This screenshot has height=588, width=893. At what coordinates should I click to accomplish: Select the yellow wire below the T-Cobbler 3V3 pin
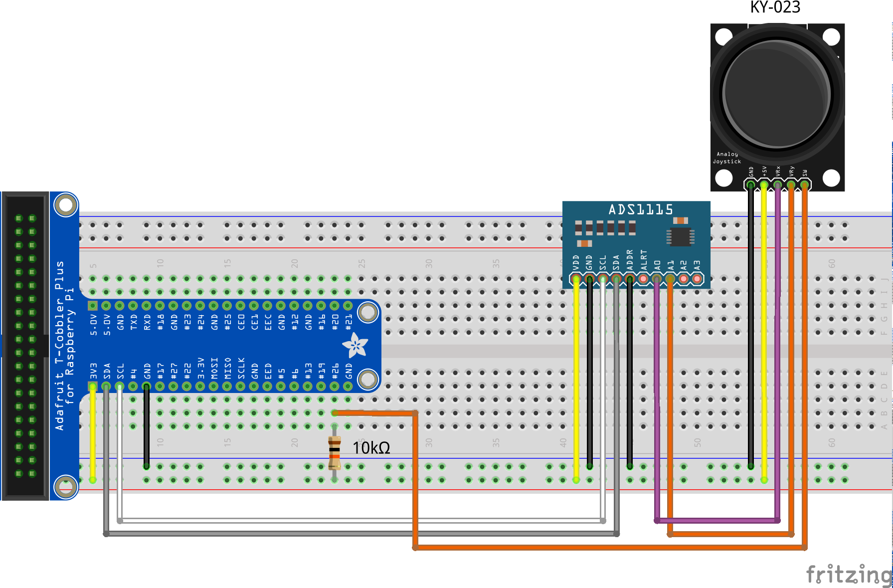[x=93, y=433]
